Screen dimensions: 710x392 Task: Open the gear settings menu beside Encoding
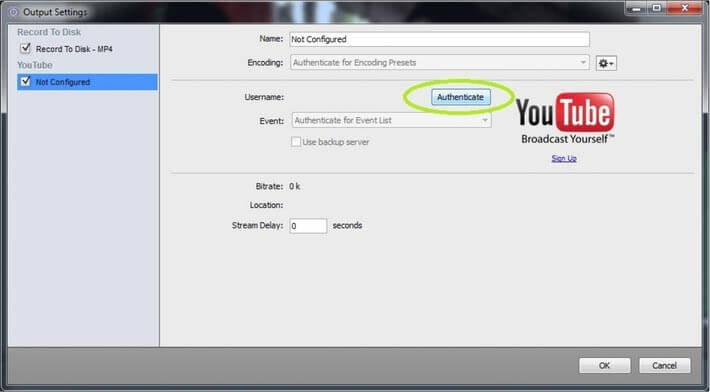pos(606,63)
